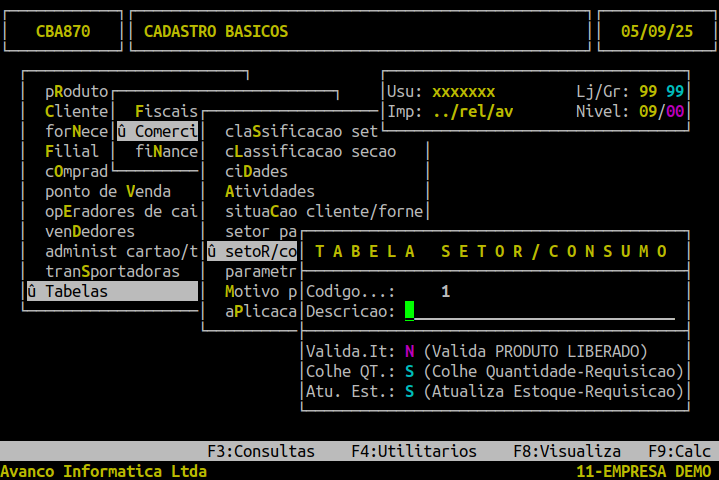The width and height of the screenshot is (719, 480).
Task: Choose fiNance submenu entry
Action: [166, 151]
